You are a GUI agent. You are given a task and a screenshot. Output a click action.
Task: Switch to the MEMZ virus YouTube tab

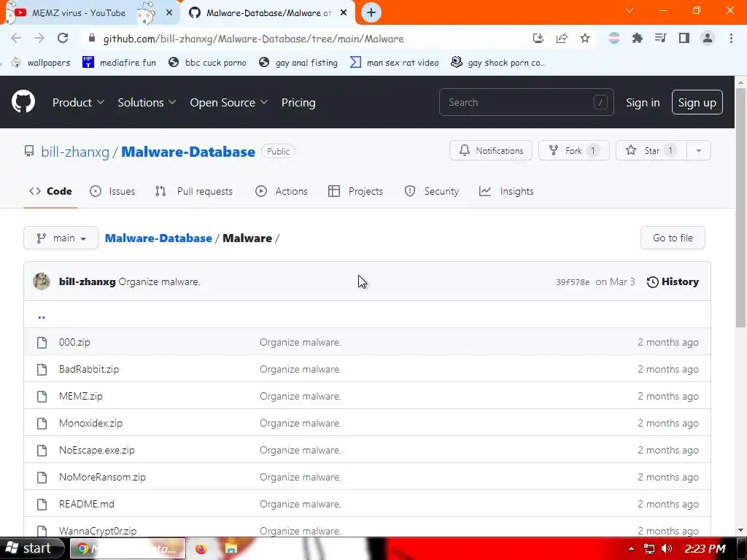coord(90,13)
